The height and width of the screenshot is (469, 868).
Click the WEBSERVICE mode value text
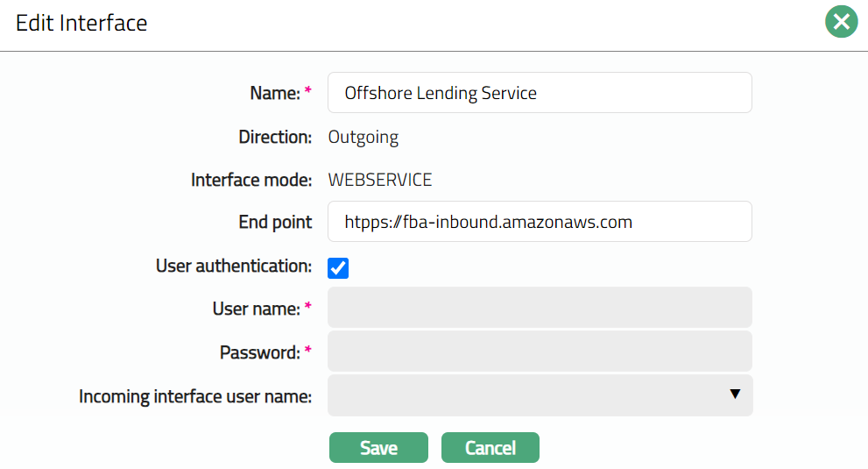379,181
